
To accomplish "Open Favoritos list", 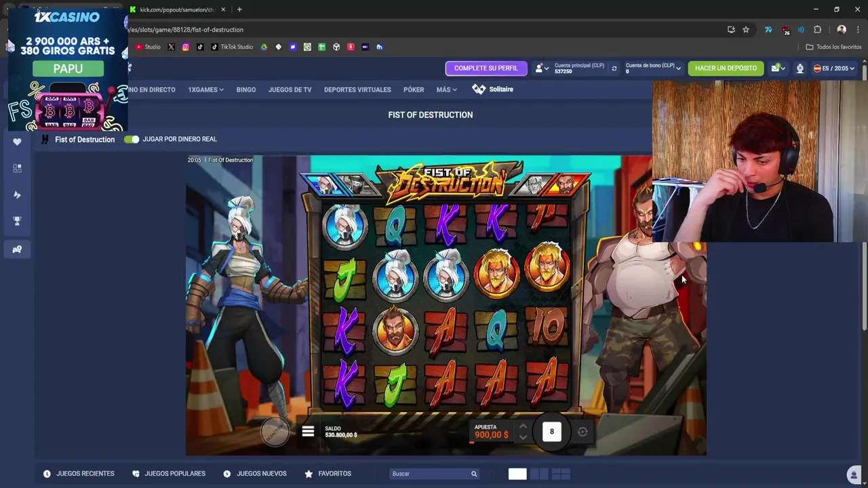I will [x=328, y=474].
